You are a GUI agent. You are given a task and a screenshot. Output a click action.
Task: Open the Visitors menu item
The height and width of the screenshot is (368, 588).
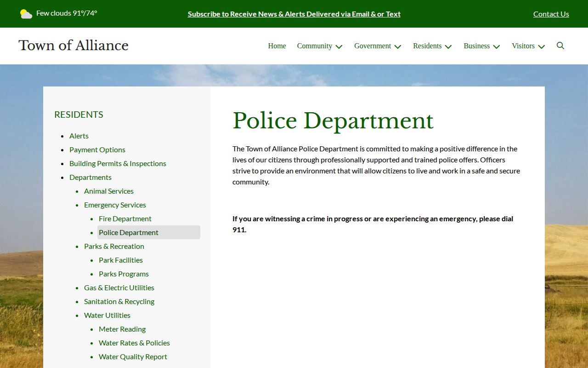coord(523,46)
